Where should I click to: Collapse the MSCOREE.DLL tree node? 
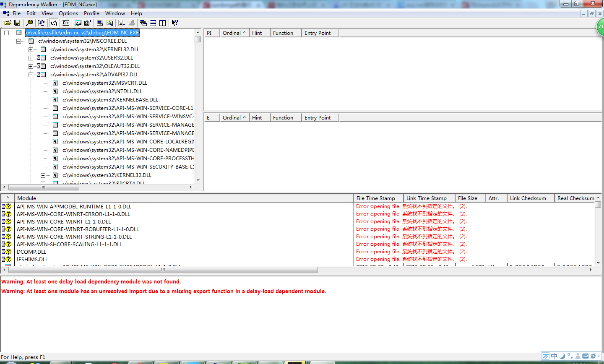tap(18, 41)
